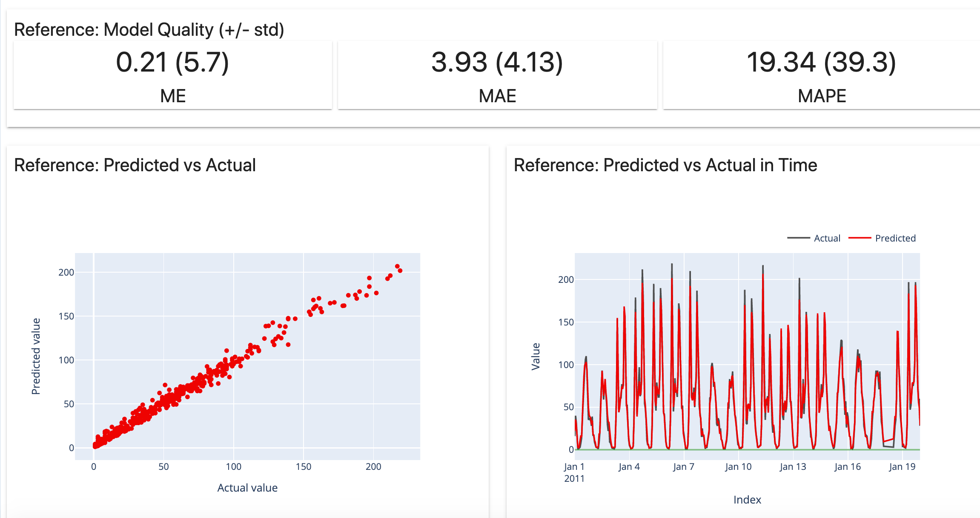Click the MAE value 3.93 (4.13)
Screen dimensions: 980x518
point(497,62)
